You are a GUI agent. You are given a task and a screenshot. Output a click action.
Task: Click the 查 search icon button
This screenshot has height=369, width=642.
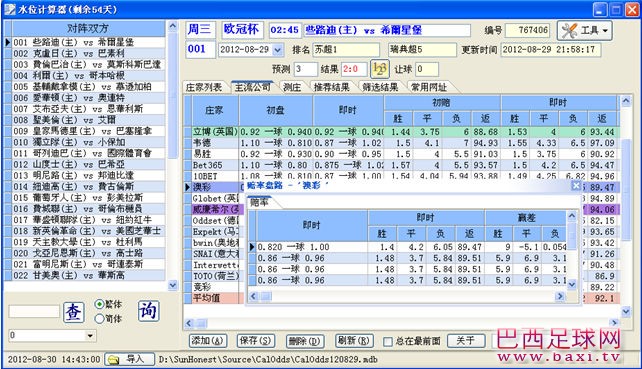[x=74, y=312]
